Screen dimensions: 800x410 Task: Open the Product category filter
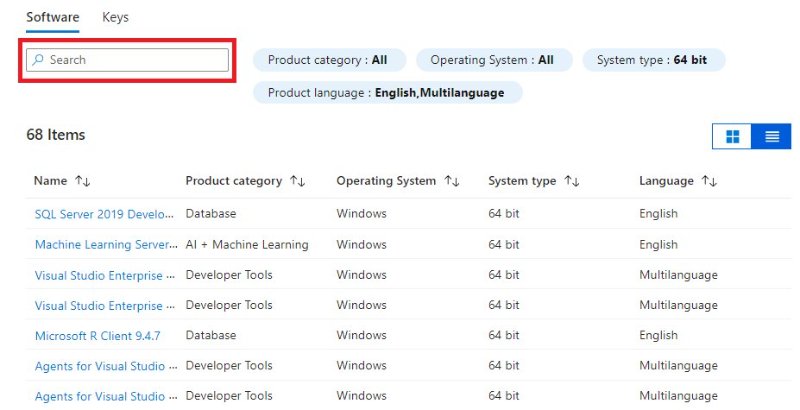328,60
